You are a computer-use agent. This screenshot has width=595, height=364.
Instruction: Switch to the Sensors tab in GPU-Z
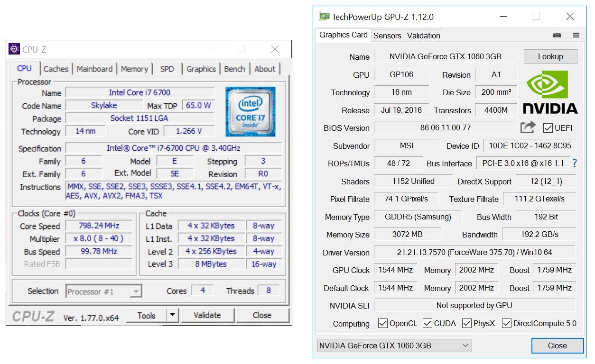(387, 36)
